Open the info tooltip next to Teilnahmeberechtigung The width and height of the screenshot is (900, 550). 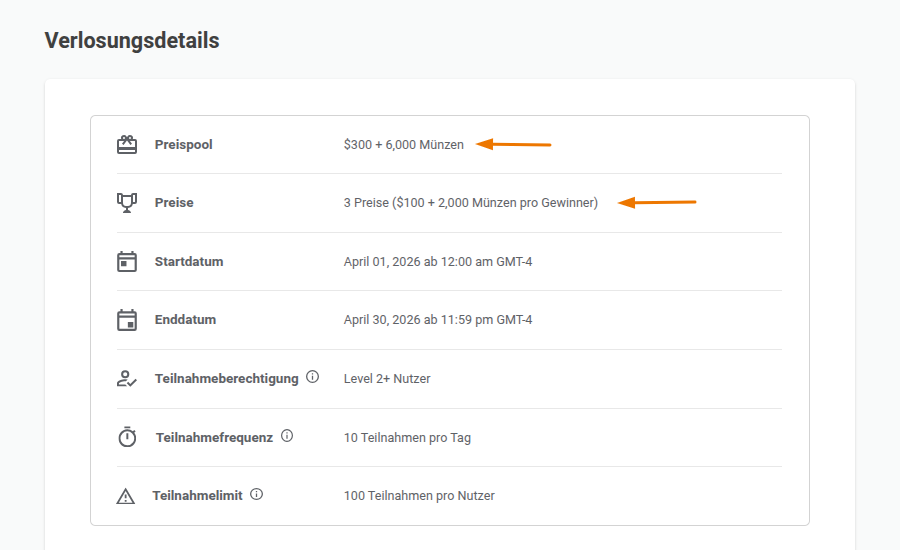312,377
